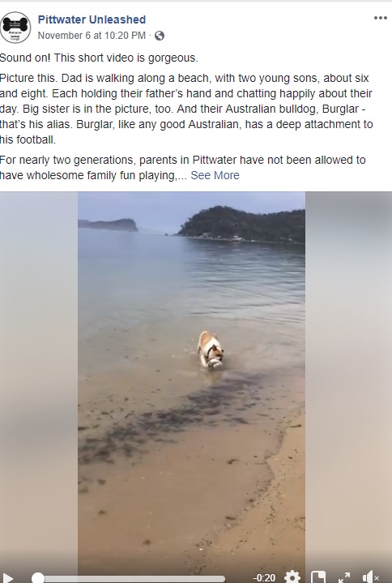Screen dimensions: 392x583
Task: Open the Pittwater Unleashed page link
Action: [92, 19]
